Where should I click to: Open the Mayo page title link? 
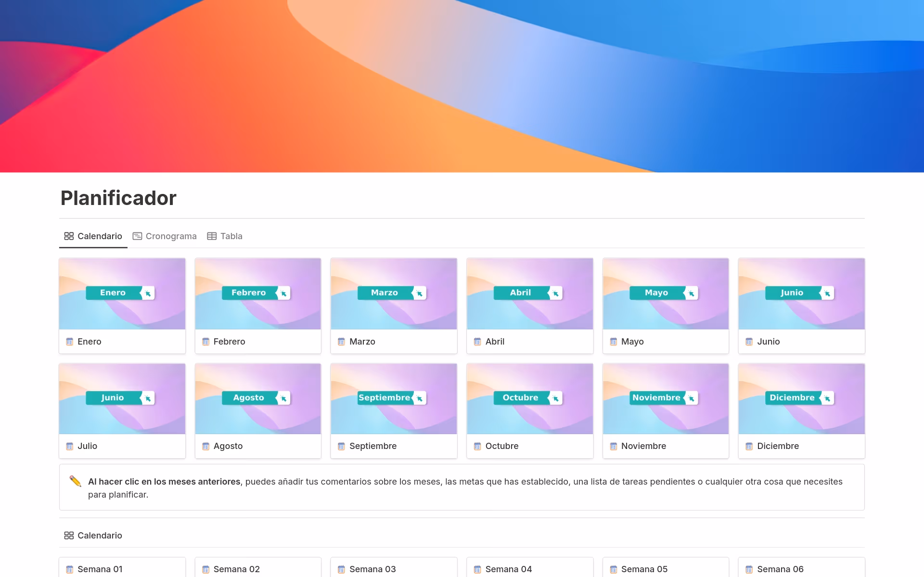point(632,342)
